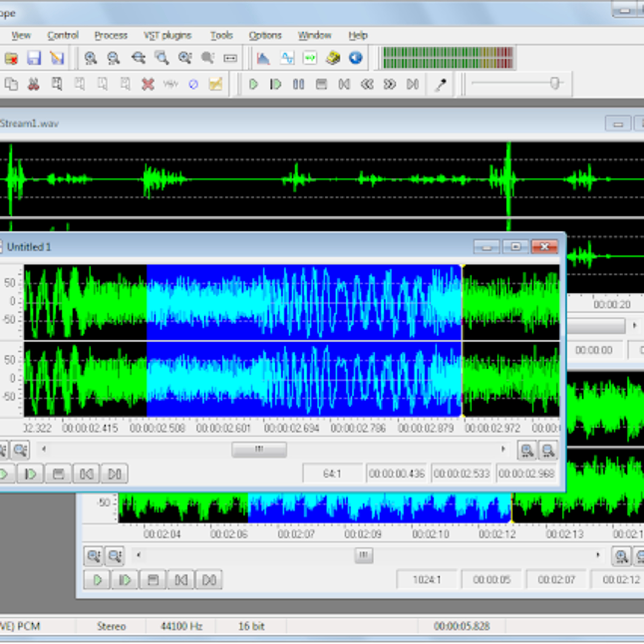Click the red X Delete icon
This screenshot has height=644, width=644.
(x=148, y=84)
